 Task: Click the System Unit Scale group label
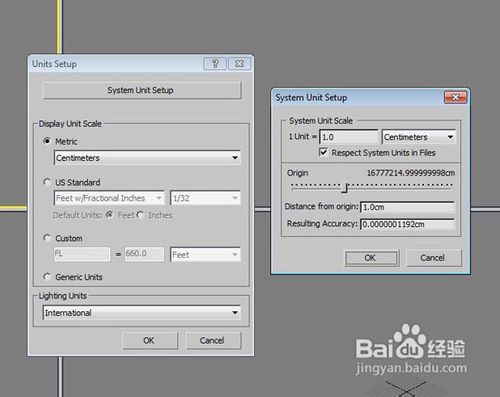321,121
